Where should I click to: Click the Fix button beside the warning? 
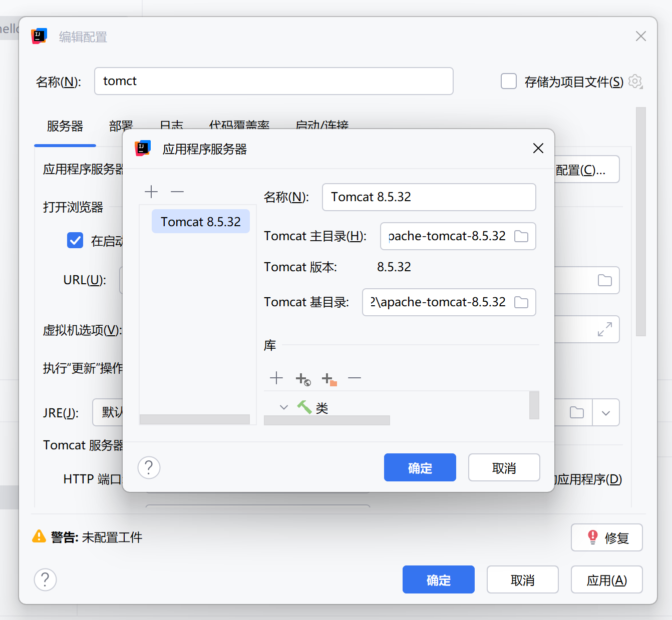[x=607, y=537]
